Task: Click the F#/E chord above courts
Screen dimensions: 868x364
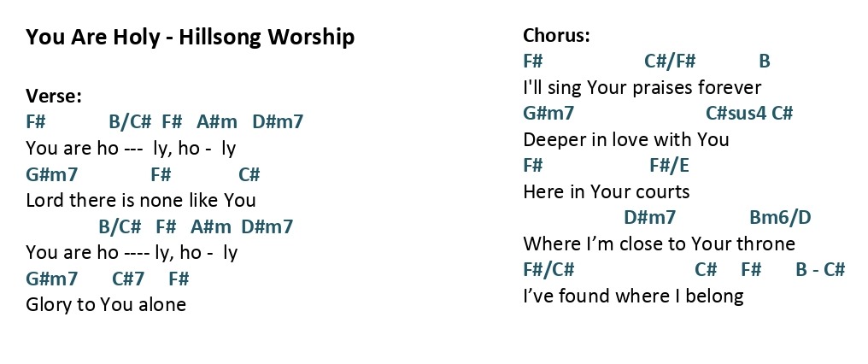Action: (669, 165)
